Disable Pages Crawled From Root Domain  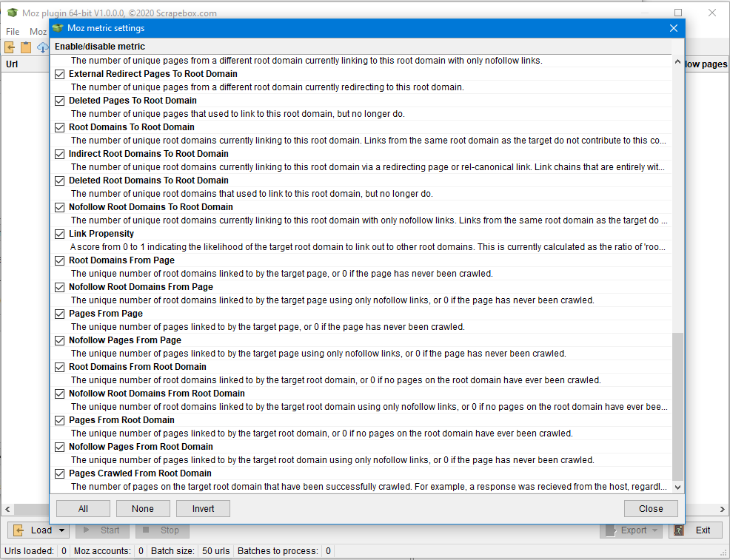[x=59, y=473]
